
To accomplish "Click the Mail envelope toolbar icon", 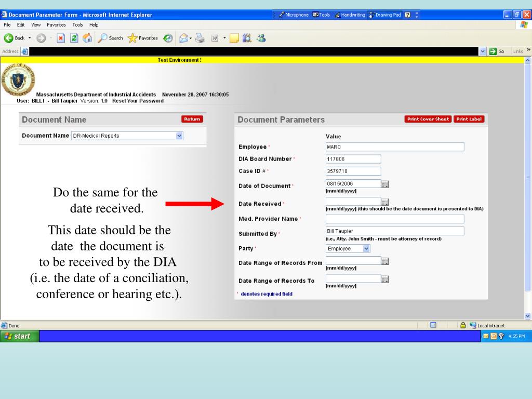I will (x=183, y=38).
